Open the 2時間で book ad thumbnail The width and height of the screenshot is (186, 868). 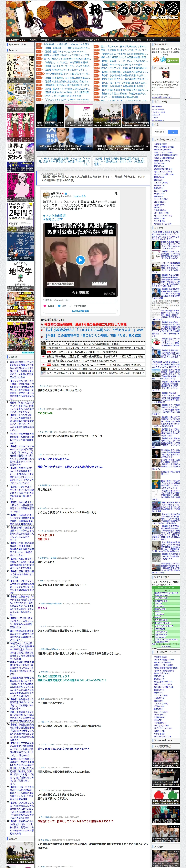tap(20, 217)
